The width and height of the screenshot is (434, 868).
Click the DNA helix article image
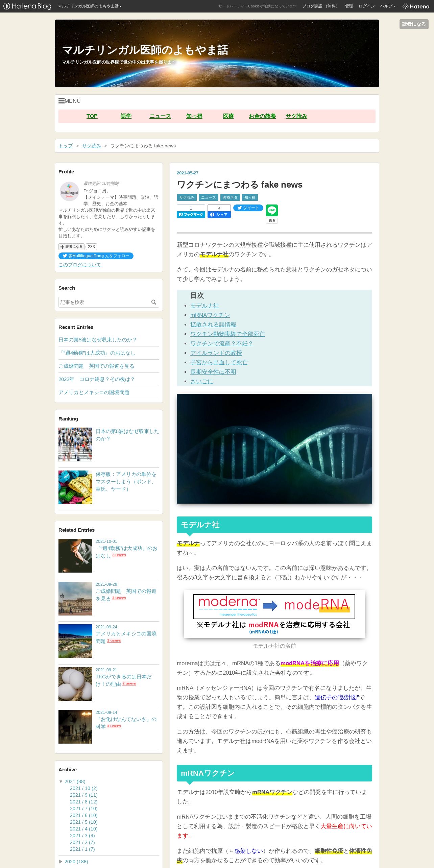pyautogui.click(x=274, y=449)
